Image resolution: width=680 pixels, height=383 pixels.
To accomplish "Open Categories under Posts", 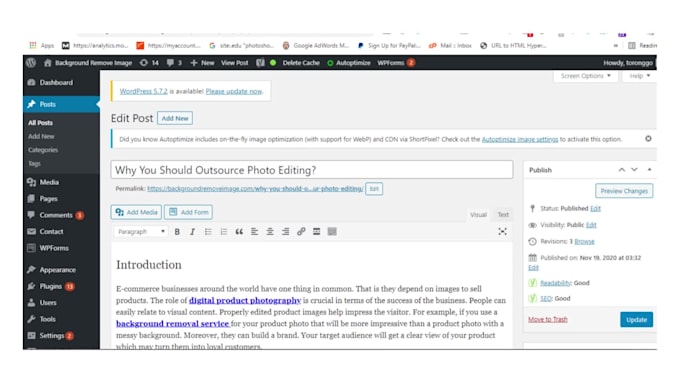I will pos(43,150).
